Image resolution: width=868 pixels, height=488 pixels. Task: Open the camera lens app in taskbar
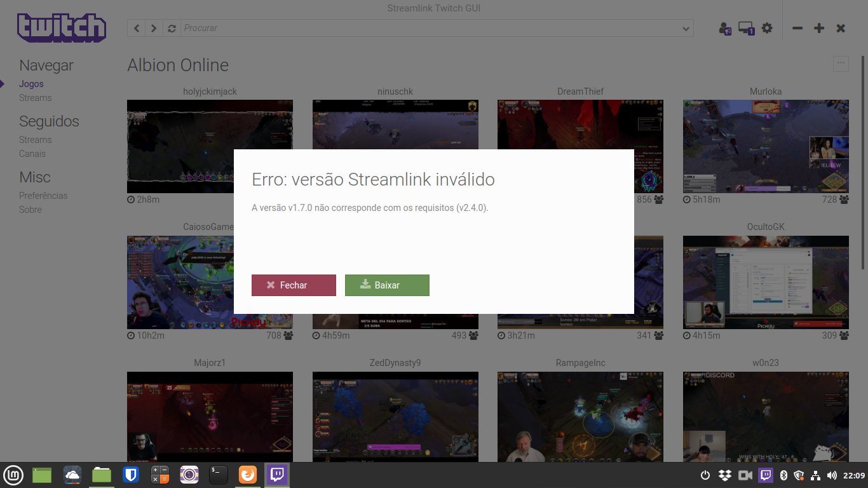[x=189, y=475]
